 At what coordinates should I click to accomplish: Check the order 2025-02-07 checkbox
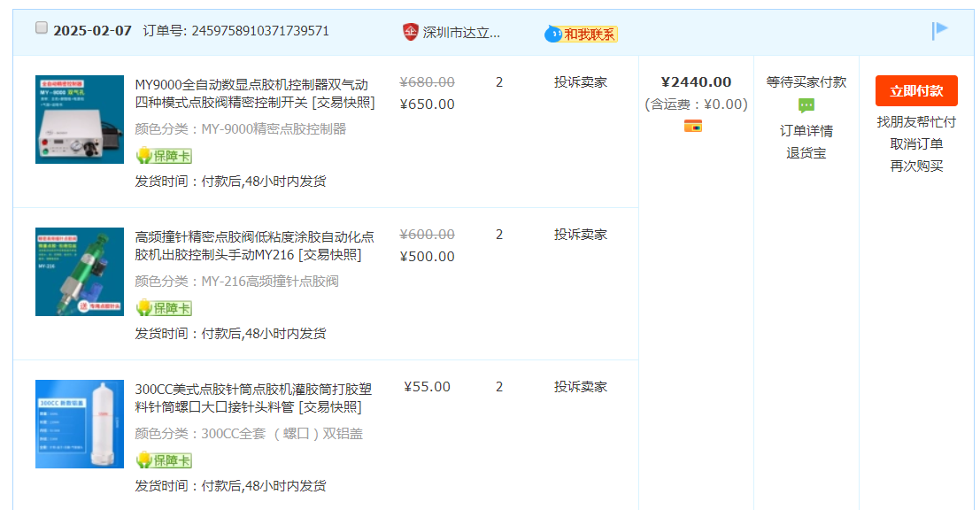tap(42, 28)
